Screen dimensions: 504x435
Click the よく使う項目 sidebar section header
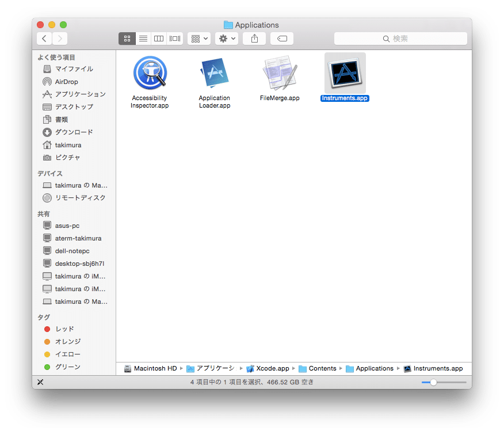pos(56,58)
